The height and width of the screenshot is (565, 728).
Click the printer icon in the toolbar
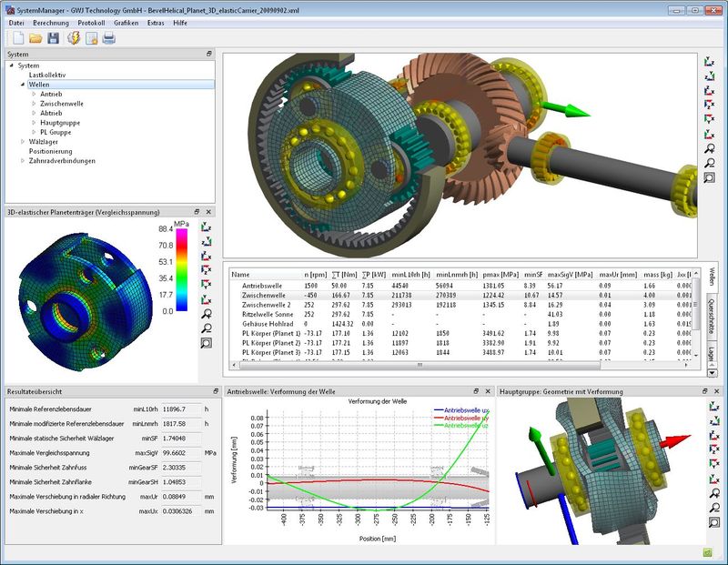click(109, 37)
